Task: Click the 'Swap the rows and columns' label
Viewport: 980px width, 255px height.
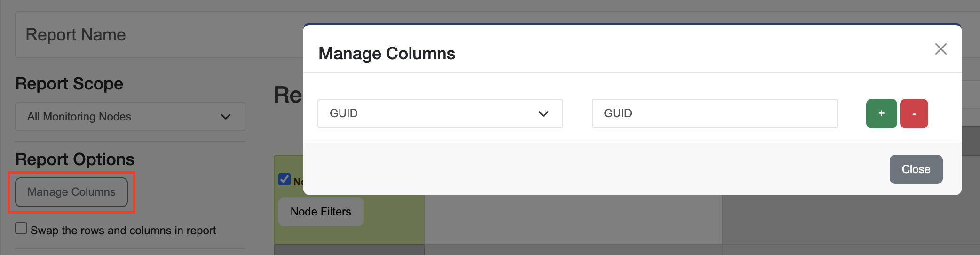Action: tap(123, 231)
